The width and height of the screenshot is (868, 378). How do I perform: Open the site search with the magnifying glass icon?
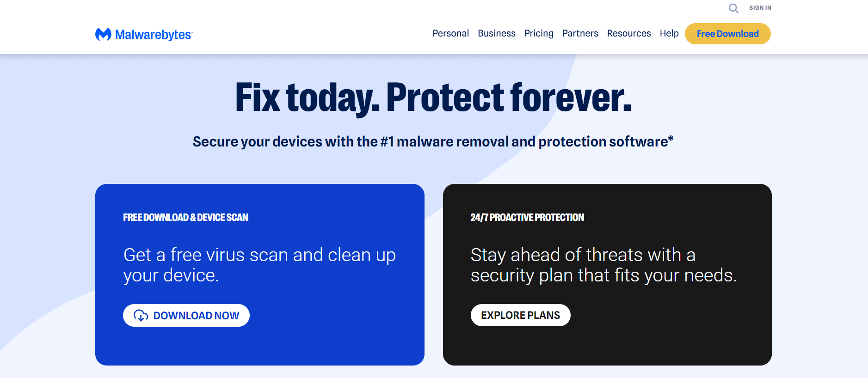[x=733, y=8]
